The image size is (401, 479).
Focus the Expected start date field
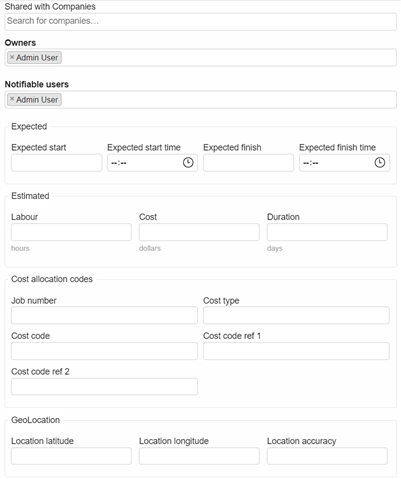click(56, 163)
